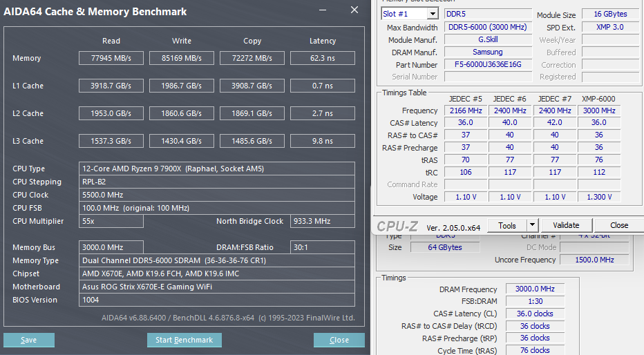This screenshot has width=644, height=355.
Task: Click the Chipset AMD X670E field
Action: (x=217, y=274)
